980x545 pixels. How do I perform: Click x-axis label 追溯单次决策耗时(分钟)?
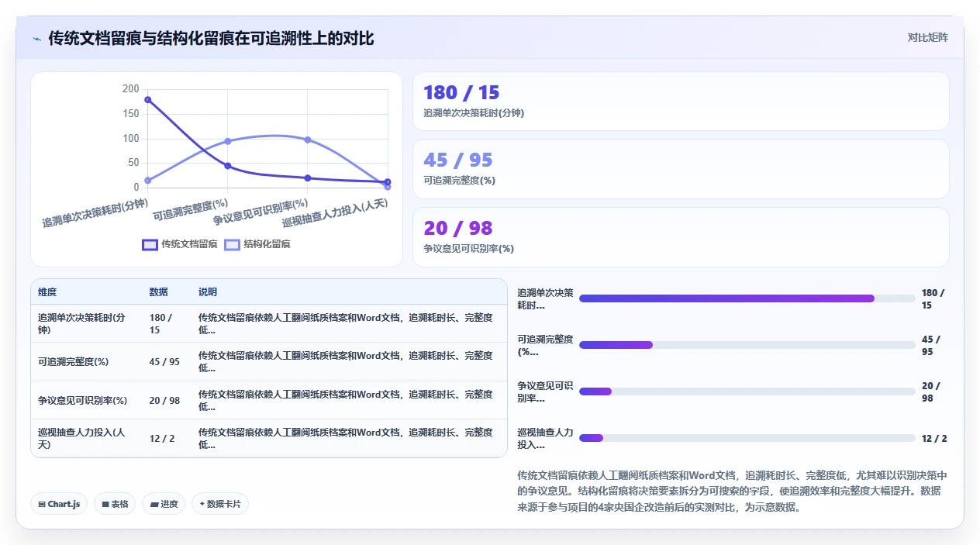(95, 212)
